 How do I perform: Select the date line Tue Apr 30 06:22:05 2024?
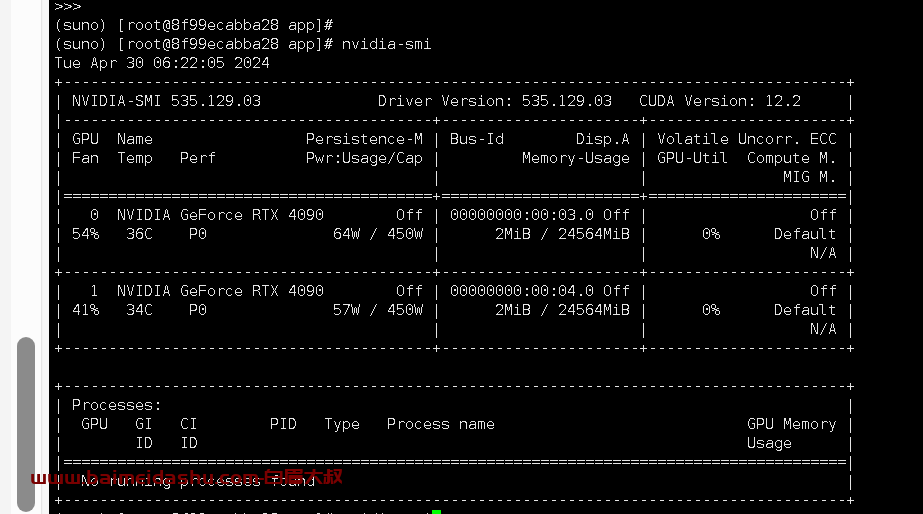[x=162, y=63]
